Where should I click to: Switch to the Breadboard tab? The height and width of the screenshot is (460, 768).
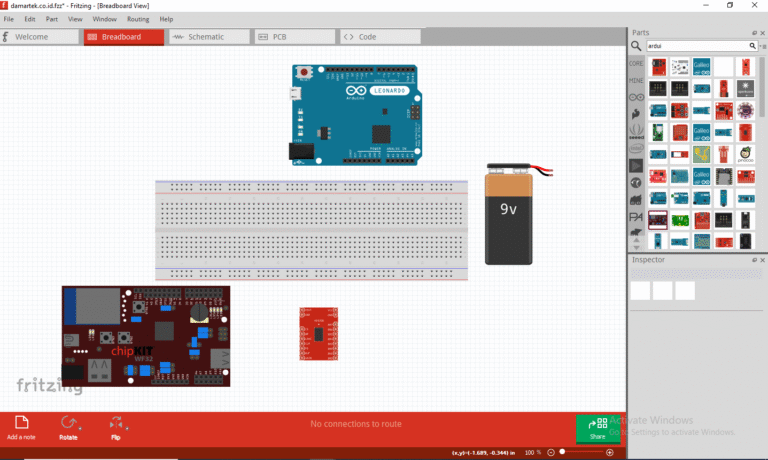[124, 37]
